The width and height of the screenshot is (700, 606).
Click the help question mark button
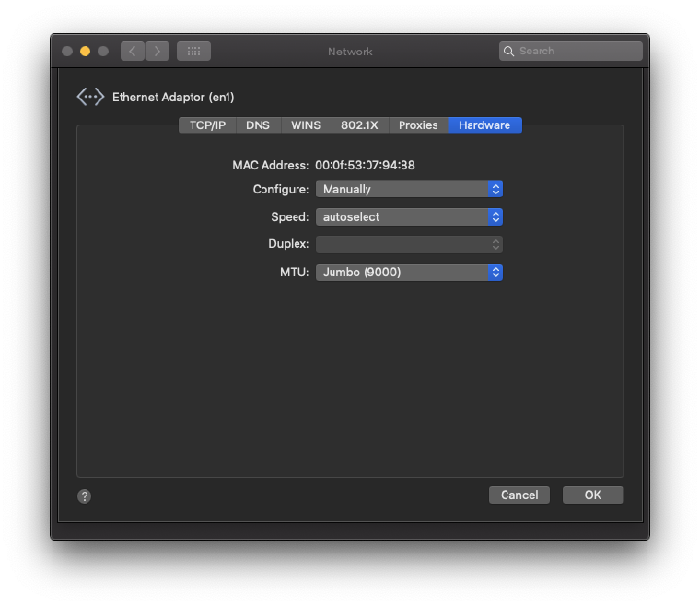point(85,496)
